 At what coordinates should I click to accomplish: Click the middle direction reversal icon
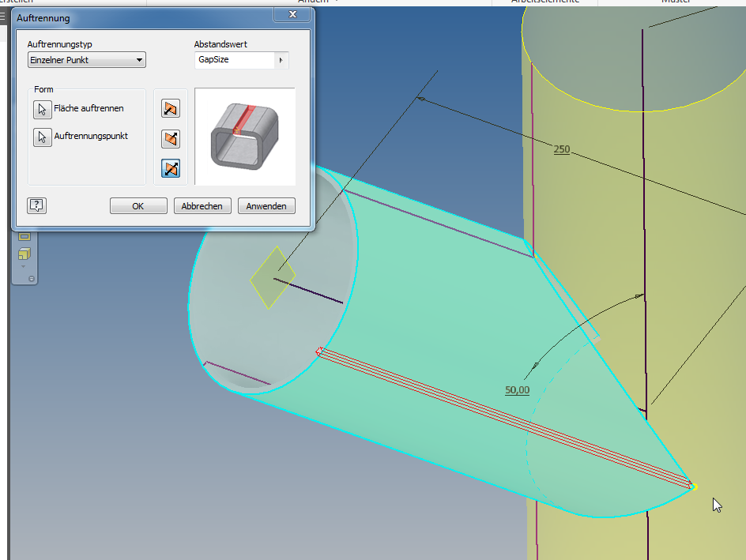tap(170, 139)
